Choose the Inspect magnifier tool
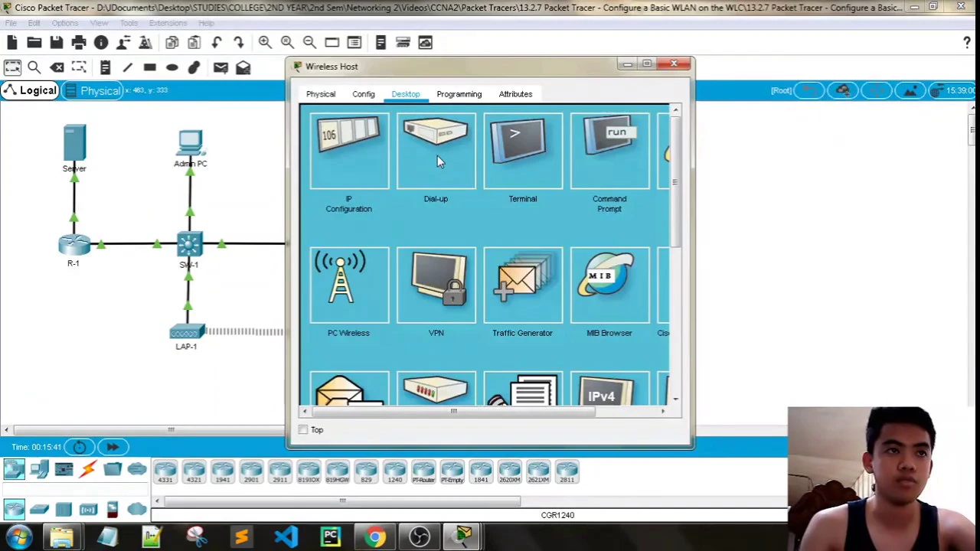 [x=34, y=67]
